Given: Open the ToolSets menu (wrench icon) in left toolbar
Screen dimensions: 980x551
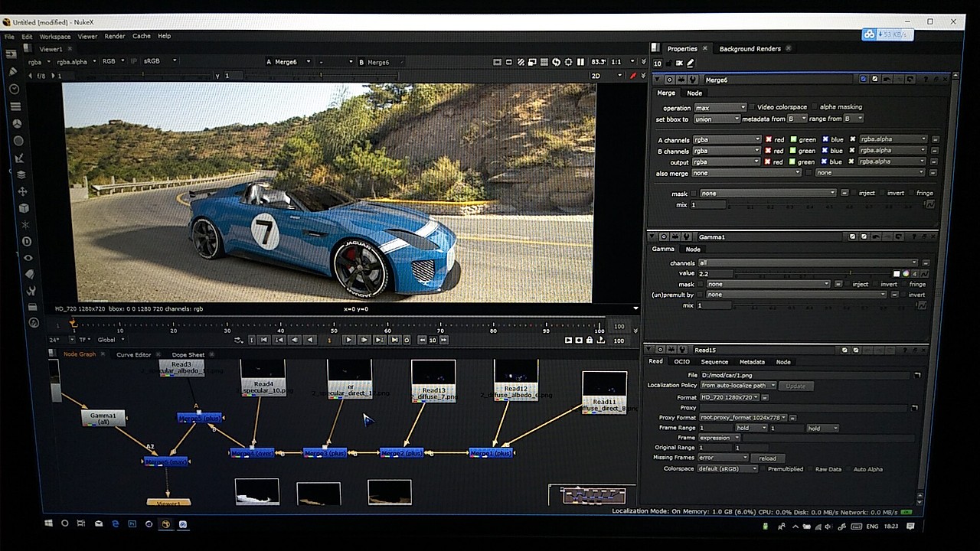Looking at the screenshot, I should [x=31, y=291].
